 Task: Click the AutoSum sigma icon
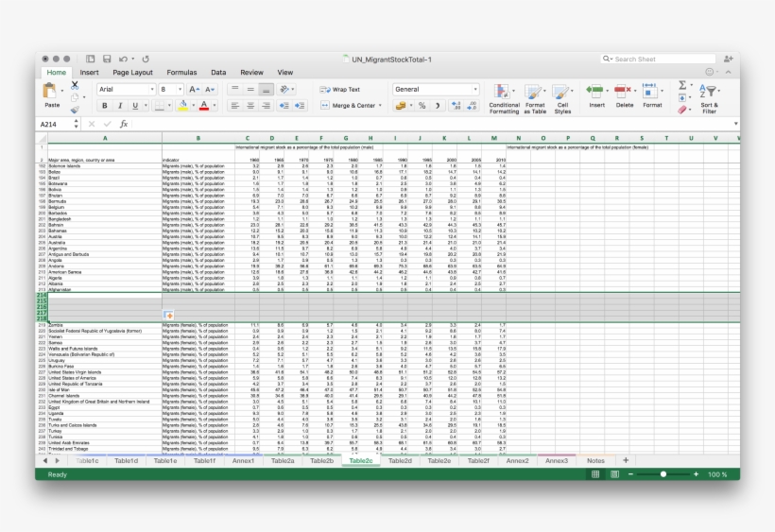point(682,85)
